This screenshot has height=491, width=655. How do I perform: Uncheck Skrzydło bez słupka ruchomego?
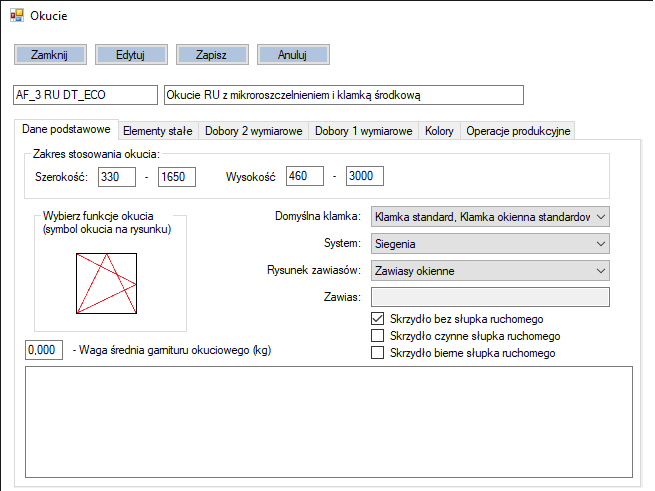tap(378, 319)
